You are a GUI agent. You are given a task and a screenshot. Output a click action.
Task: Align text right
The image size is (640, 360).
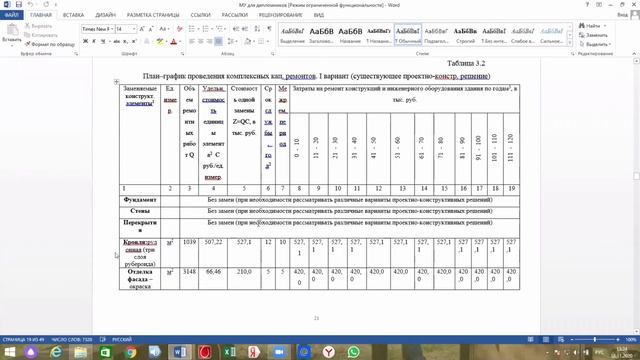click(209, 41)
